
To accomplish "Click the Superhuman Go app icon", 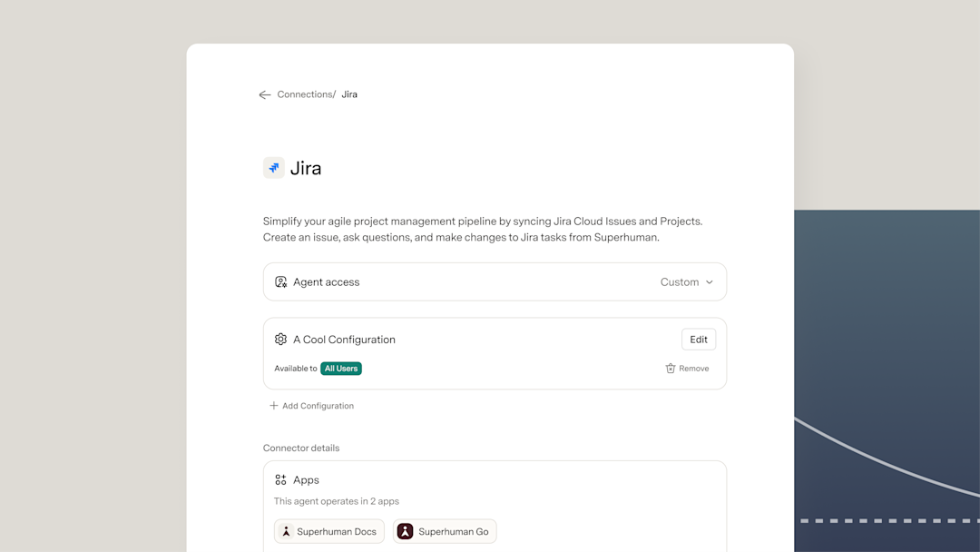I will click(405, 531).
